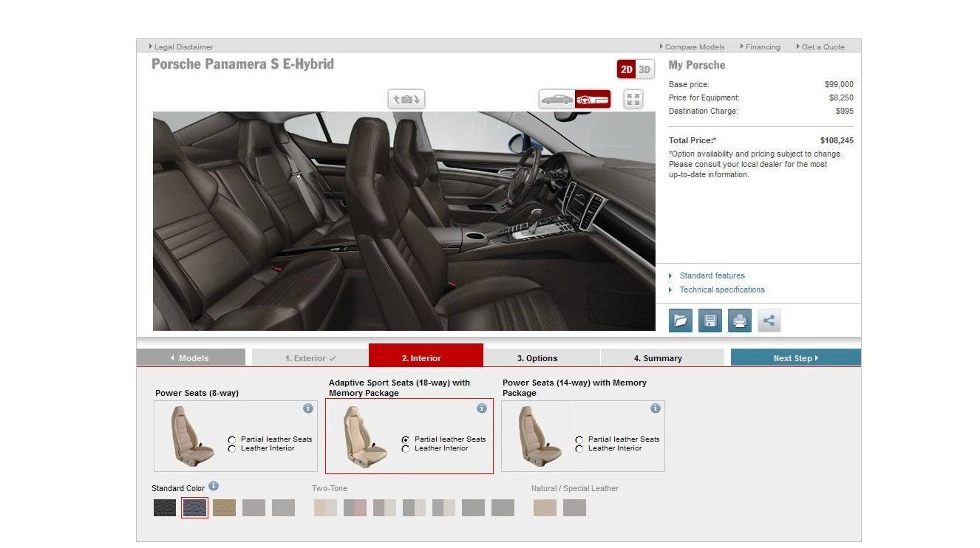Open the 2. Interior tab
Screen dimensions: 980x548
(426, 355)
